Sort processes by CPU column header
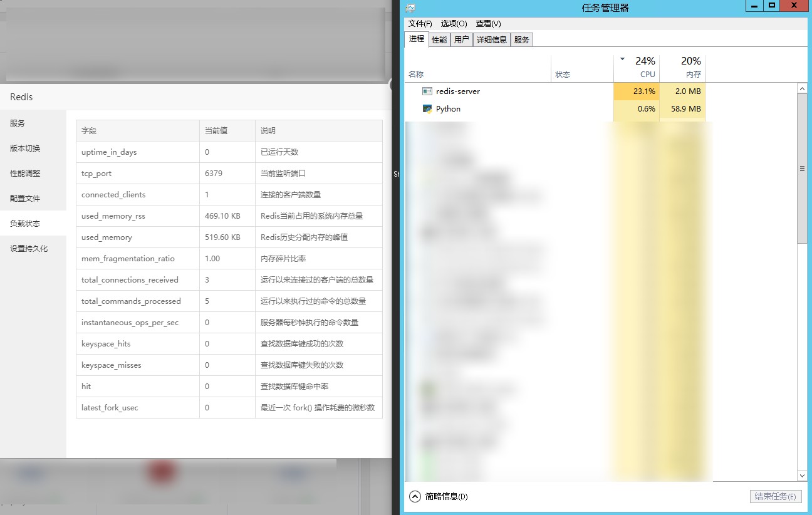 pyautogui.click(x=637, y=68)
